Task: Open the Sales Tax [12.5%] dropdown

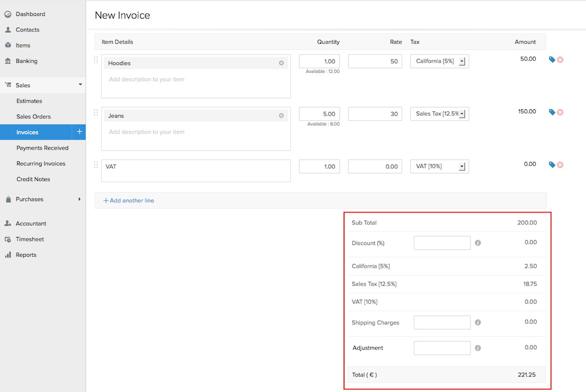Action: click(x=462, y=114)
